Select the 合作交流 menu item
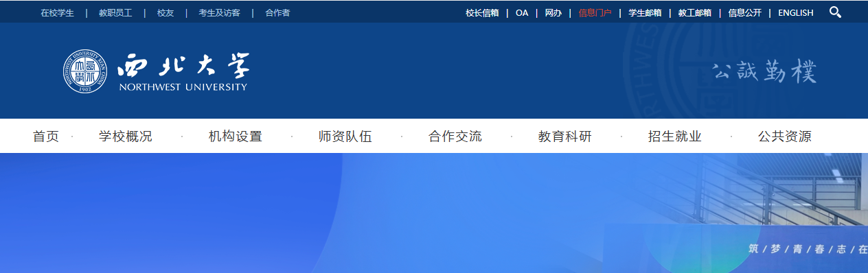 coord(455,136)
